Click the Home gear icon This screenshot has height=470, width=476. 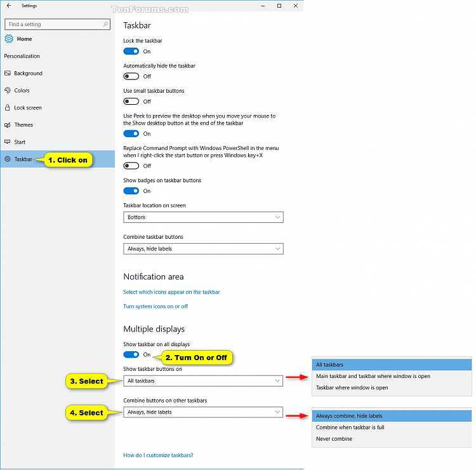click(9, 39)
